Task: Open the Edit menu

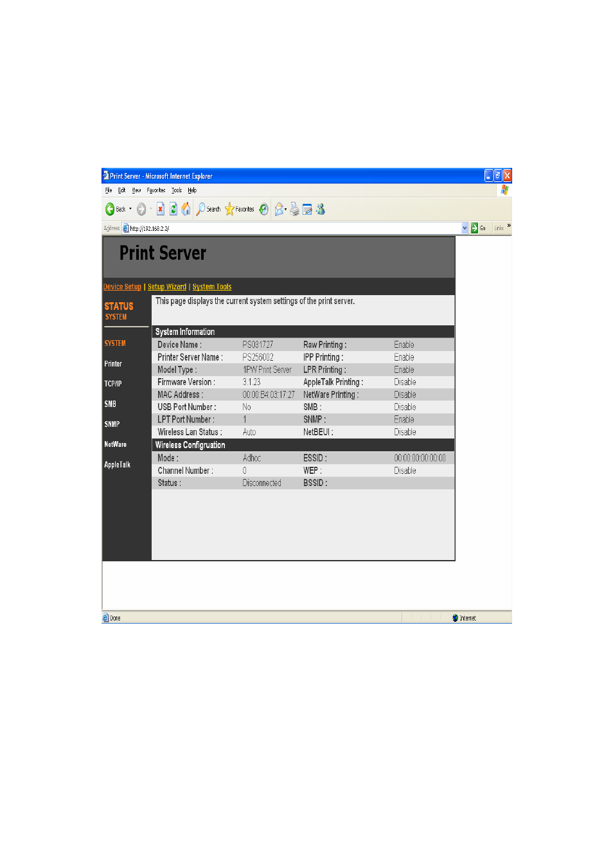Action: coord(122,190)
